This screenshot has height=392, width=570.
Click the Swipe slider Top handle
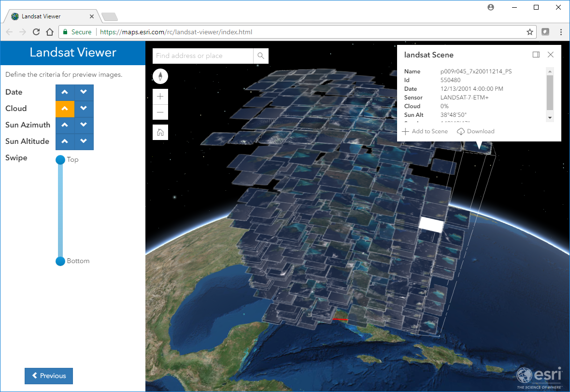point(60,159)
